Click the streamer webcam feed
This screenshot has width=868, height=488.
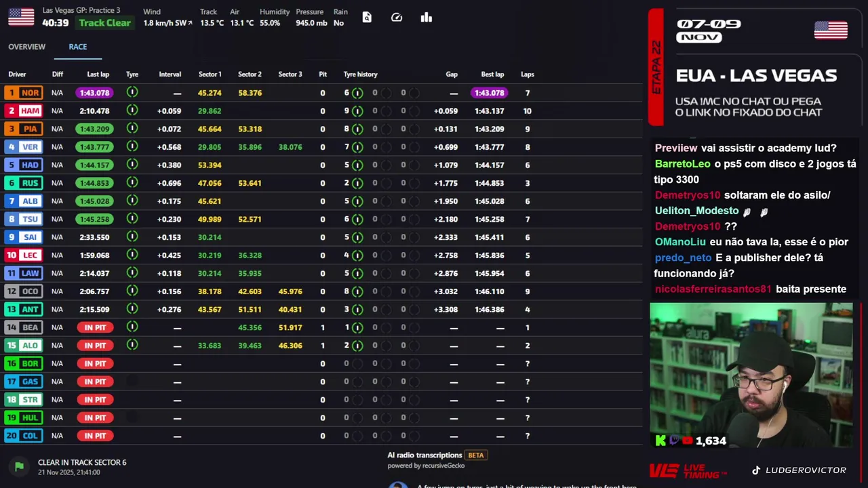751,375
